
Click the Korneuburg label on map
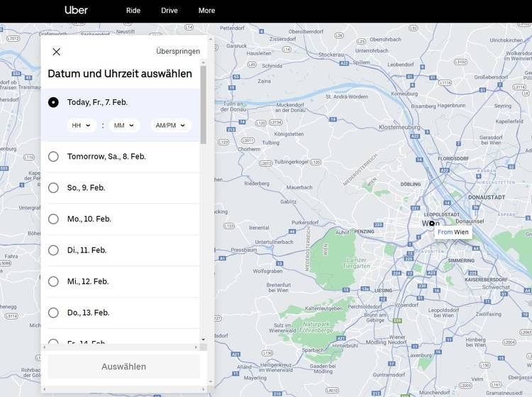coord(404,94)
